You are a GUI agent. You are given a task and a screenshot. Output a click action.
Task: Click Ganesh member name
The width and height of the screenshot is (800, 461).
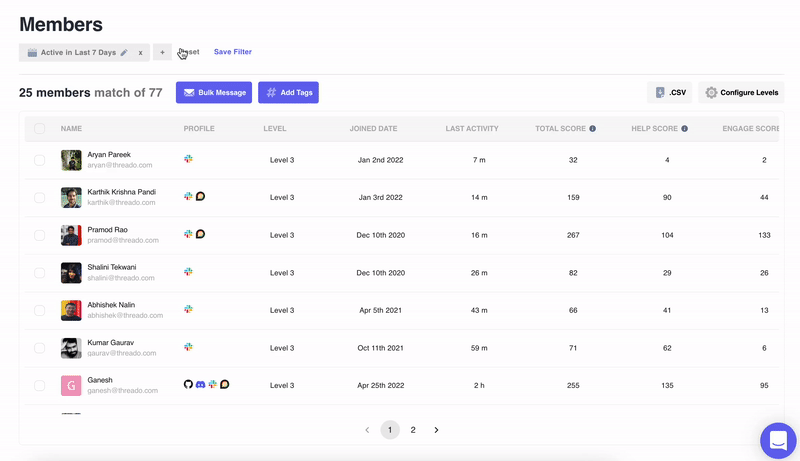99,380
